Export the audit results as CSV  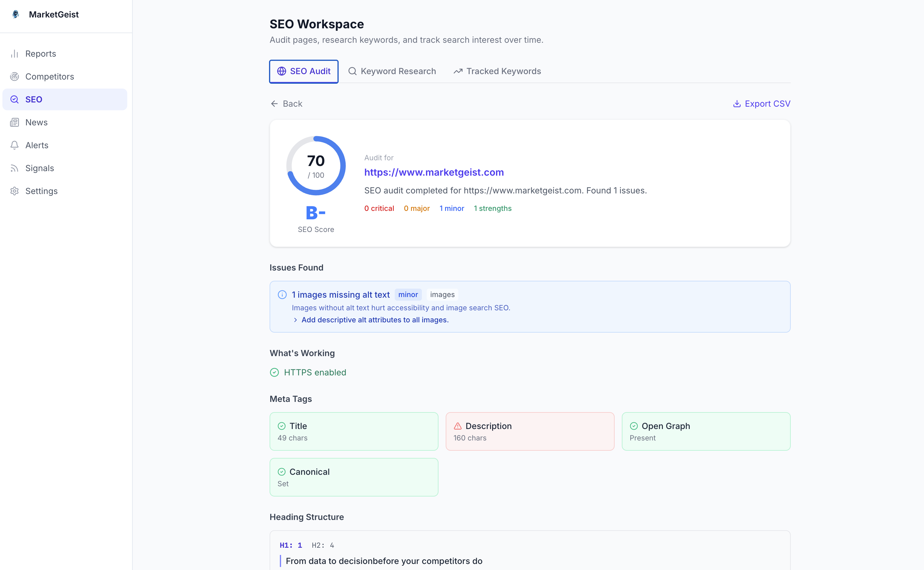pyautogui.click(x=761, y=103)
